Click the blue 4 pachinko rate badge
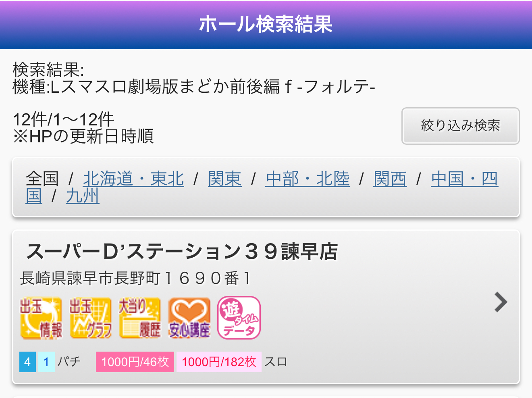The width and height of the screenshot is (532, 398). (x=27, y=362)
